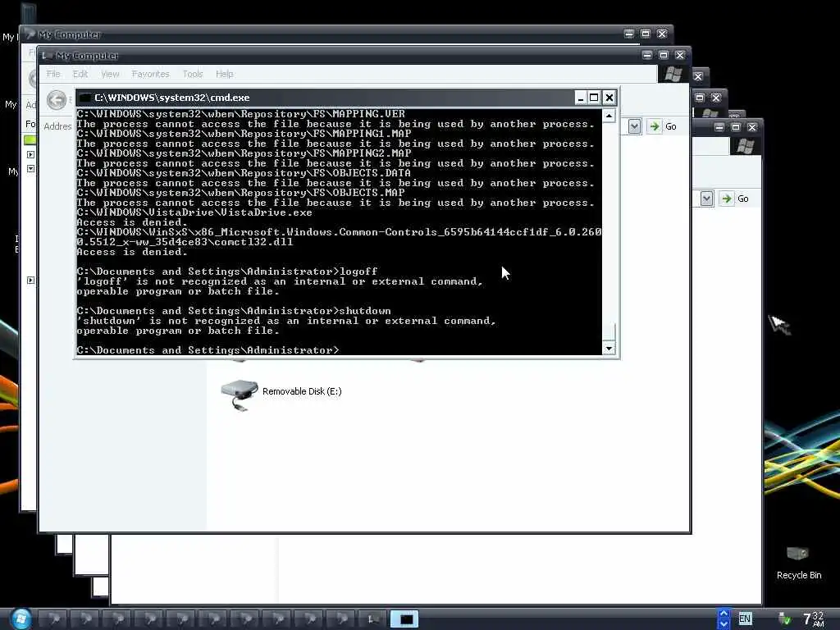The image size is (840, 630).
Task: Click the system tray clock
Action: click(x=814, y=619)
